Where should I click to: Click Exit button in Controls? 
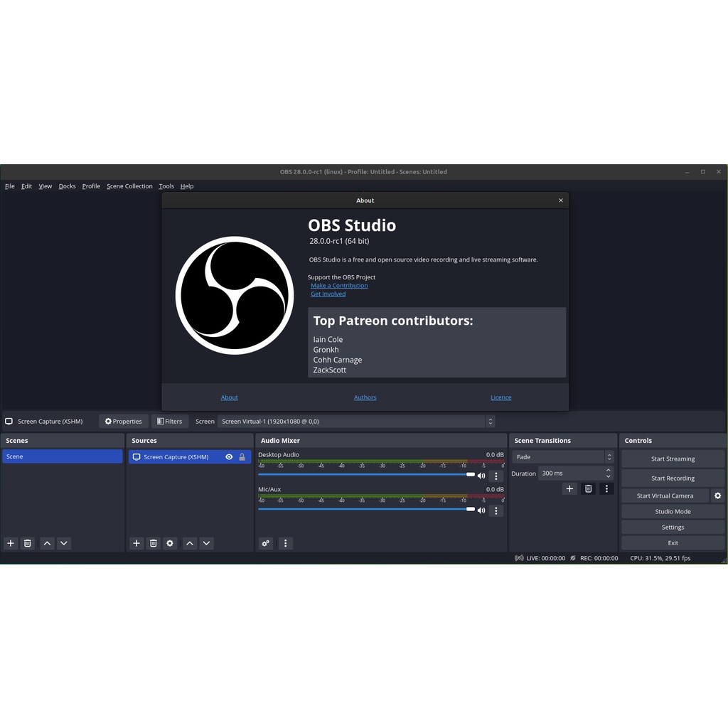tap(673, 543)
